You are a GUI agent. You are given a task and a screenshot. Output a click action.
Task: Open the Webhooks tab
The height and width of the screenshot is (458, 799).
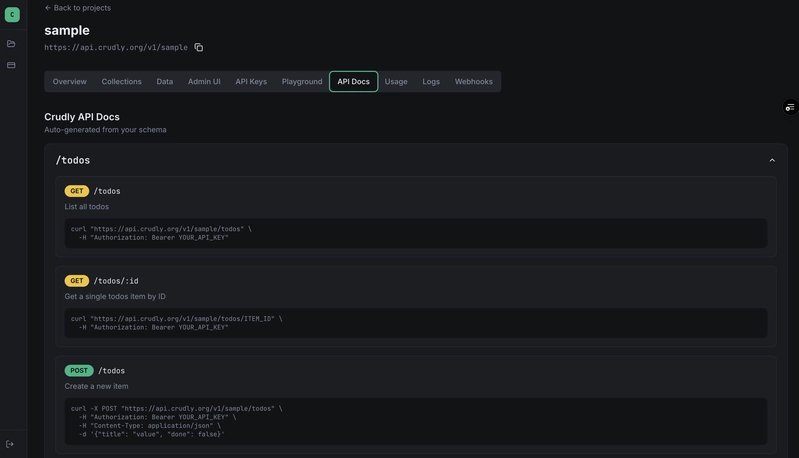tap(473, 82)
